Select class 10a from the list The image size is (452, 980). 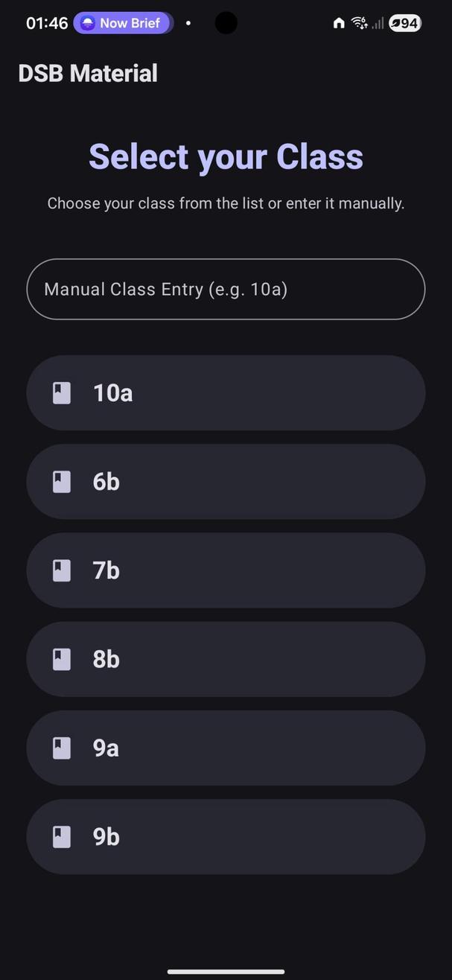(x=226, y=393)
